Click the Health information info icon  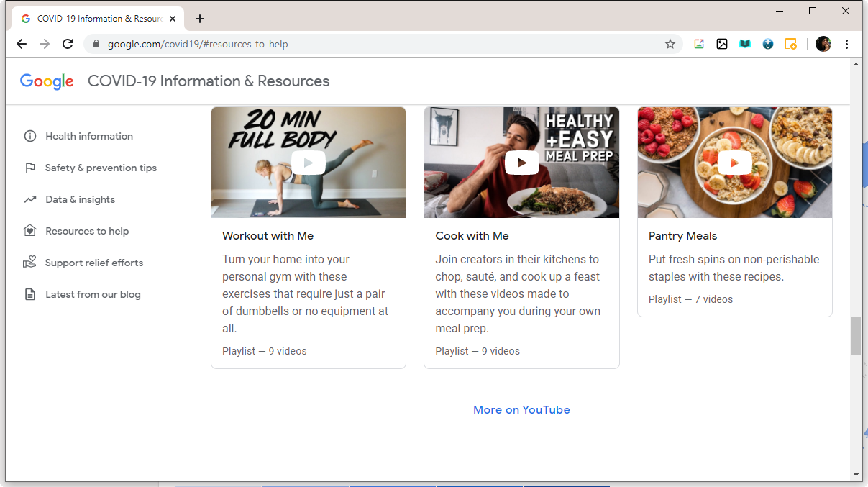pos(30,136)
